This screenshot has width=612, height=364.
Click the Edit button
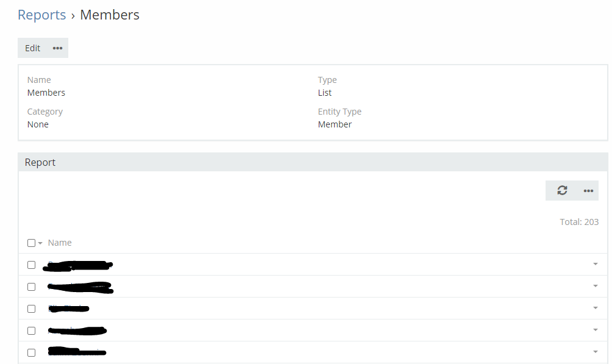point(32,48)
